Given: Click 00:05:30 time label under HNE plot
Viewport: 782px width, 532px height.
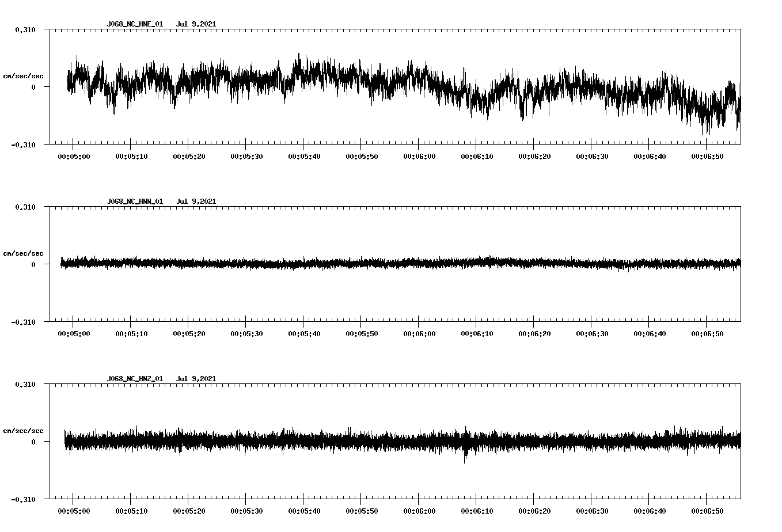Looking at the screenshot, I should (x=246, y=157).
